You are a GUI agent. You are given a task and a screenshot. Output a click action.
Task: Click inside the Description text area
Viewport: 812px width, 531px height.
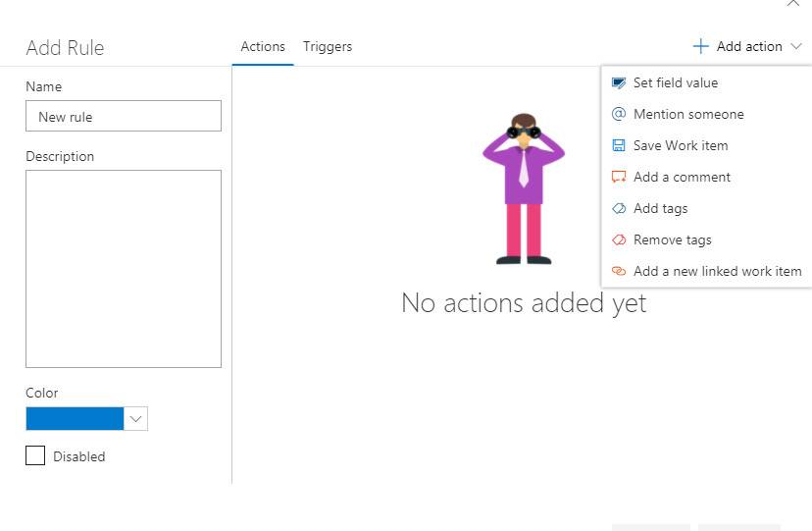124,269
